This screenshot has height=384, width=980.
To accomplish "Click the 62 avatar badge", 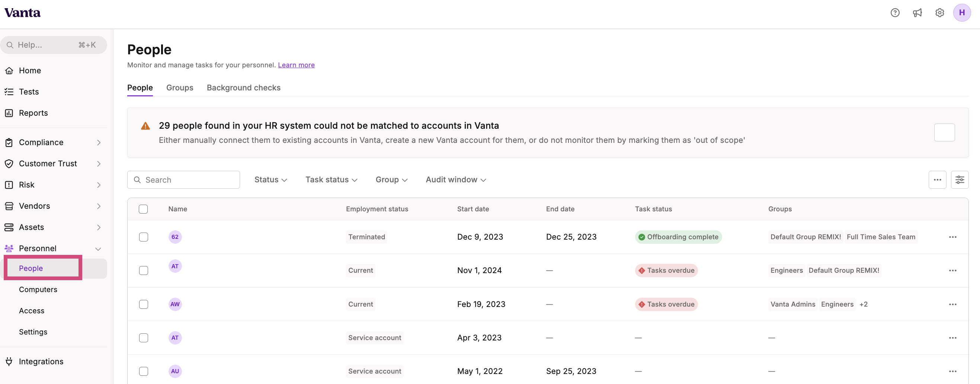I will 175,237.
